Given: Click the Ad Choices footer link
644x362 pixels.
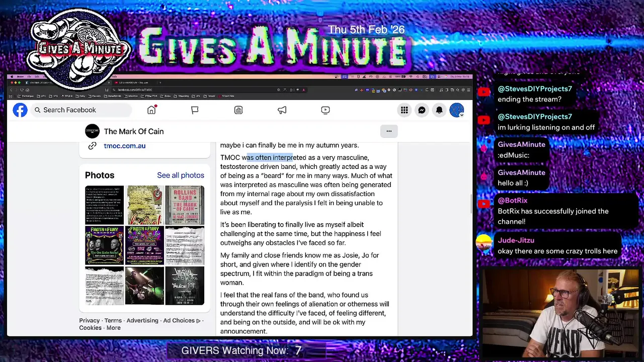Looking at the screenshot, I should click(x=182, y=321).
